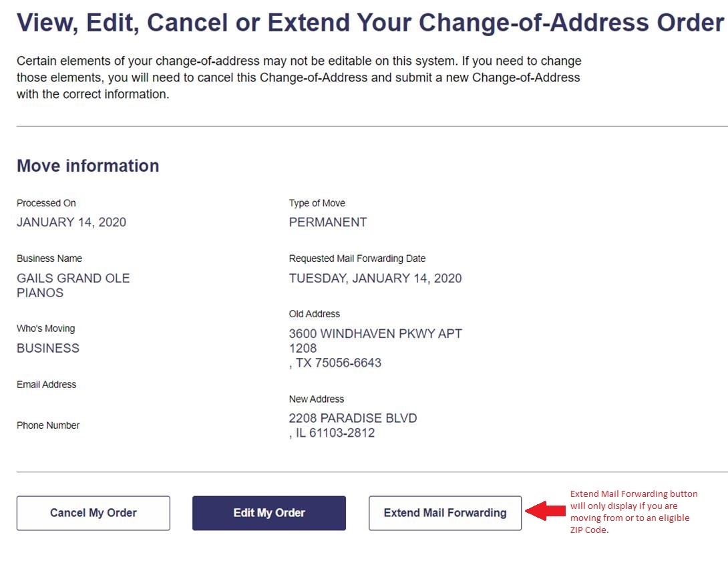
Task: Click the Old Address label
Action: pos(315,314)
